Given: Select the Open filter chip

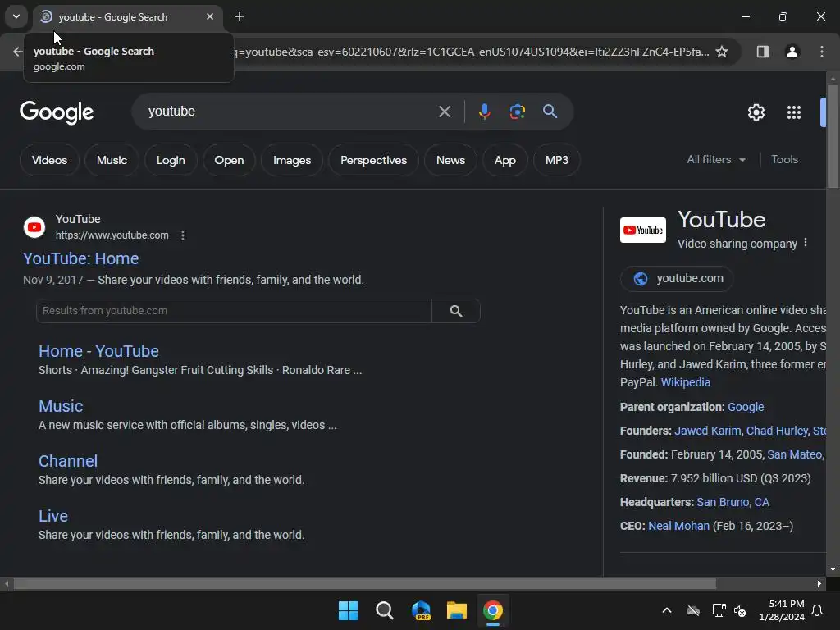Looking at the screenshot, I should click(x=229, y=160).
